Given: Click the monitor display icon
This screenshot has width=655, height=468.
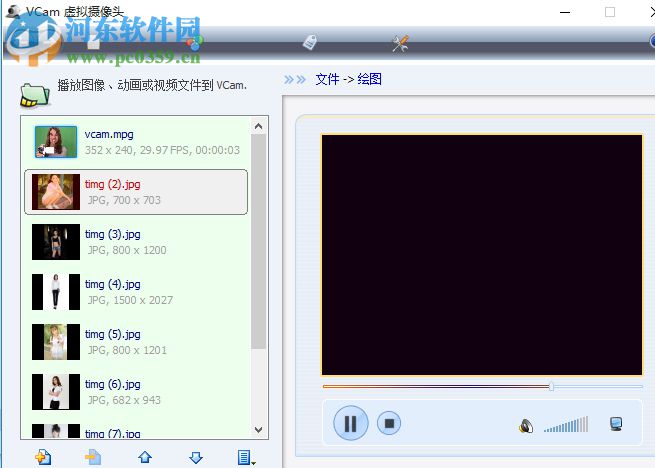Looking at the screenshot, I should [x=616, y=424].
